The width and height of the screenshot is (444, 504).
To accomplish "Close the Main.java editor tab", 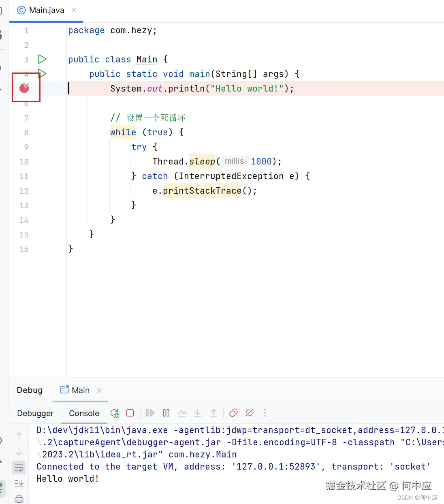I will (x=74, y=10).
